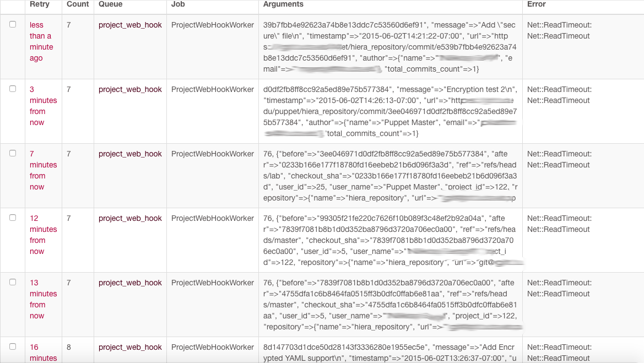The image size is (644, 363).
Task: Open project_web_hook queue link in the refs/heads/lab row
Action: (x=130, y=154)
